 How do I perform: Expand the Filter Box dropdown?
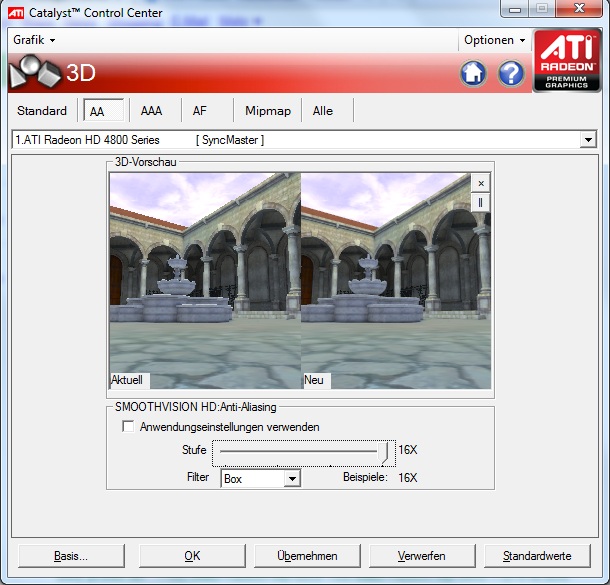[x=292, y=479]
